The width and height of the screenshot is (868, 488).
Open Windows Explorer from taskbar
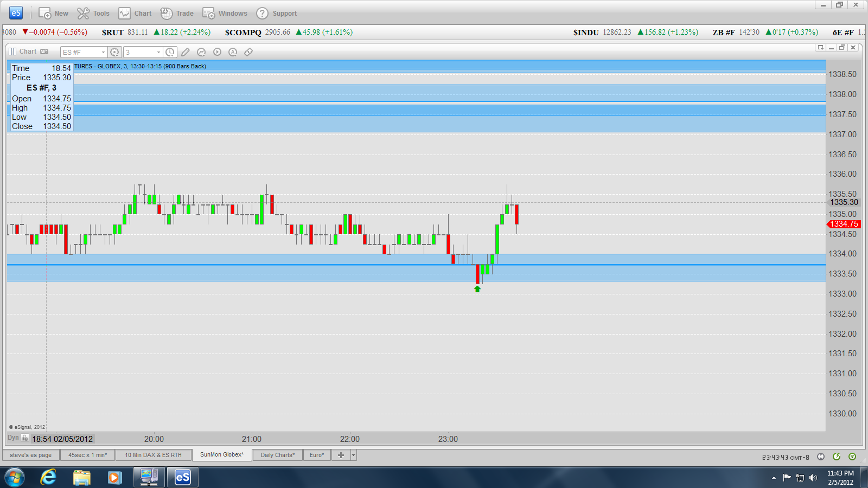pyautogui.click(x=81, y=478)
